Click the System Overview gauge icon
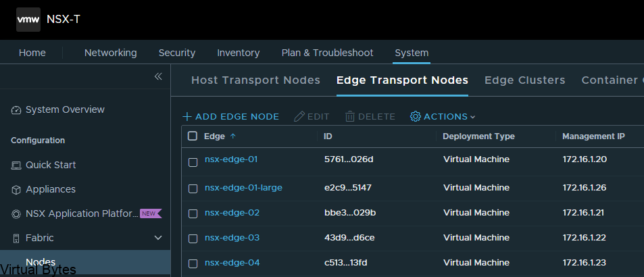Viewport: 644px width, 277px height. click(x=16, y=110)
